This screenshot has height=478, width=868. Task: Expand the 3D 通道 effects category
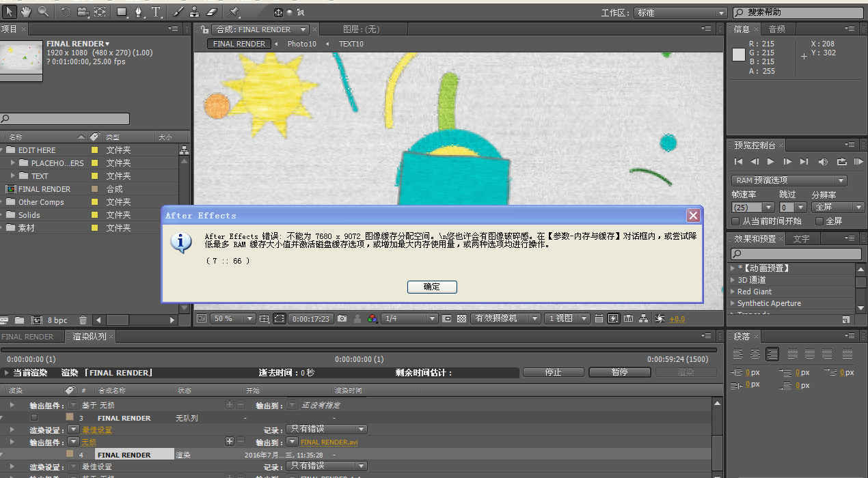coord(733,280)
